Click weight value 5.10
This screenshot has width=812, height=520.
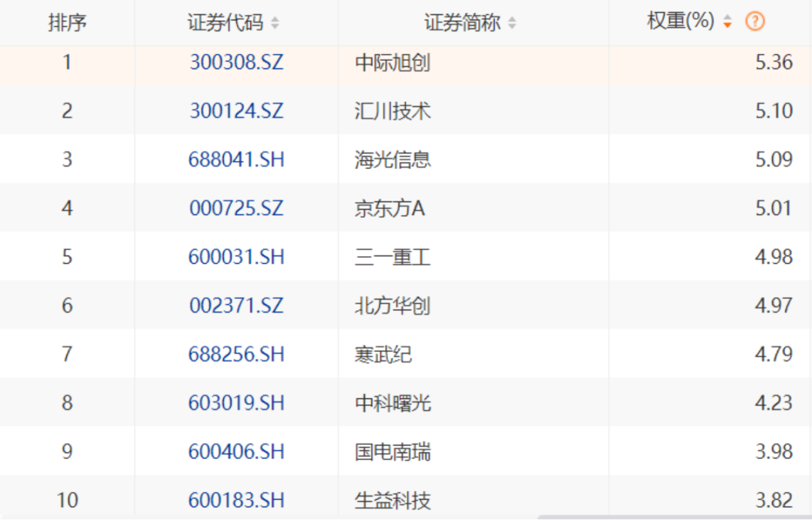[774, 111]
